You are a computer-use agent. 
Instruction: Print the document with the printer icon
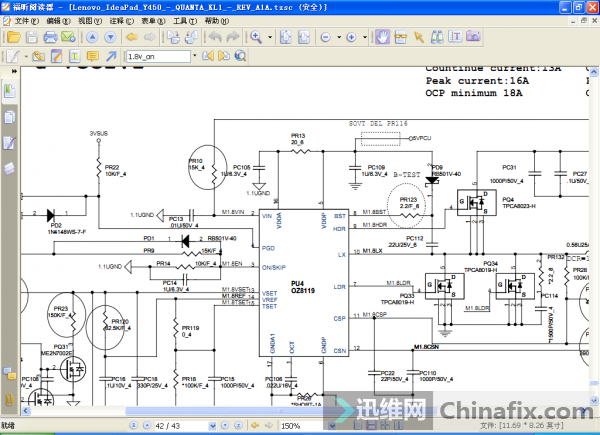(50, 37)
